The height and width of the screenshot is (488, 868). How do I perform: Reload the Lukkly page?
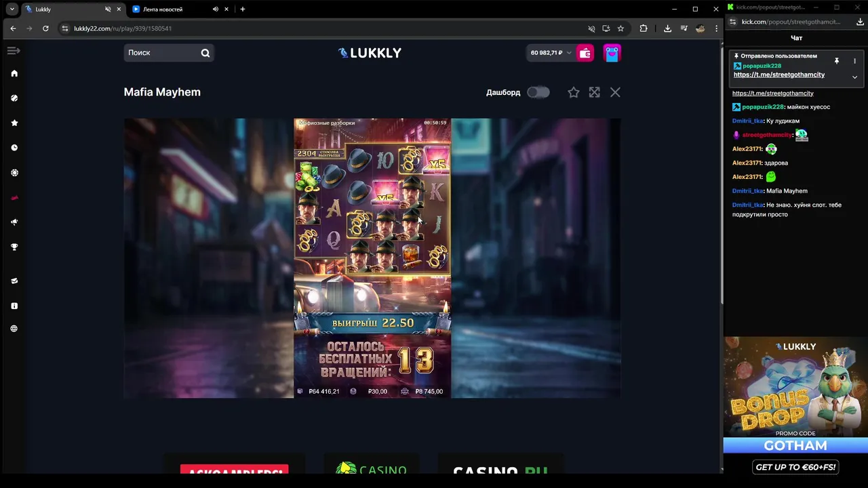pyautogui.click(x=45, y=28)
